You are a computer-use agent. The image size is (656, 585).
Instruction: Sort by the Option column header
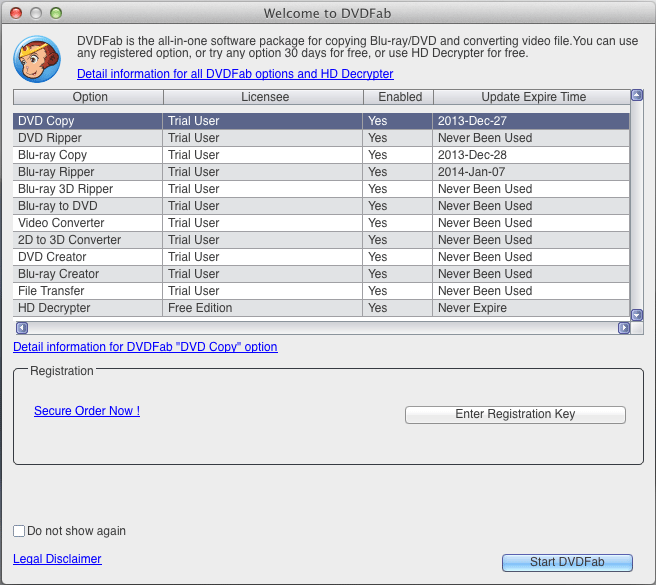[88, 97]
